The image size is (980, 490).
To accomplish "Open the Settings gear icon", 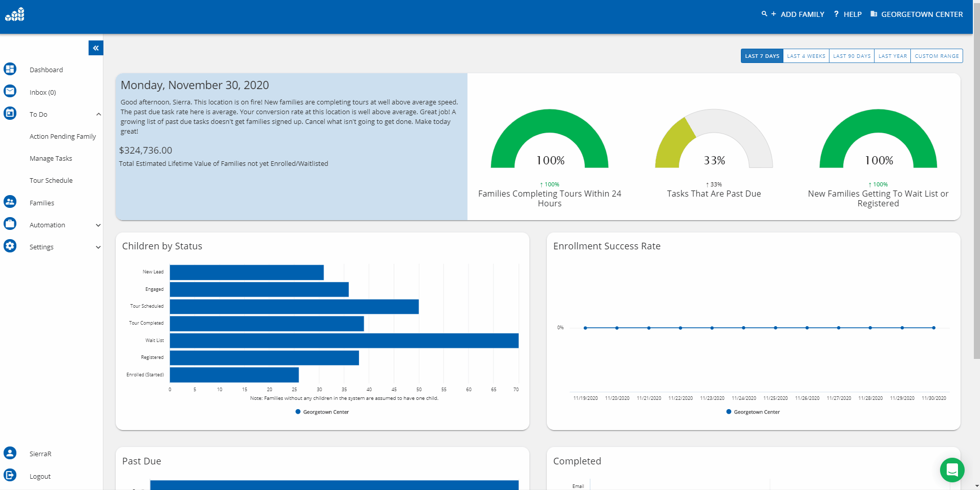I will coord(10,246).
